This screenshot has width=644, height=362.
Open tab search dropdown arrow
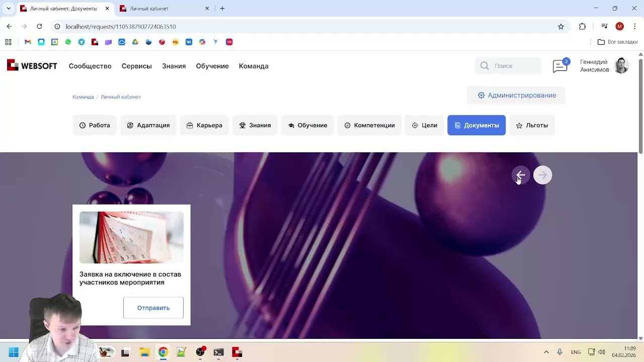9,9
